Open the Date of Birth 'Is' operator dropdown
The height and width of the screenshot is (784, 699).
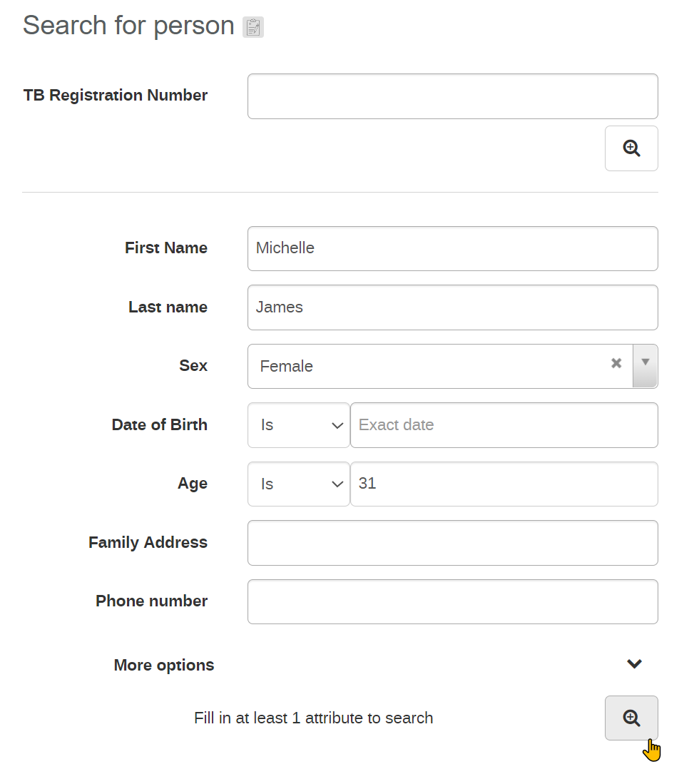click(x=298, y=425)
